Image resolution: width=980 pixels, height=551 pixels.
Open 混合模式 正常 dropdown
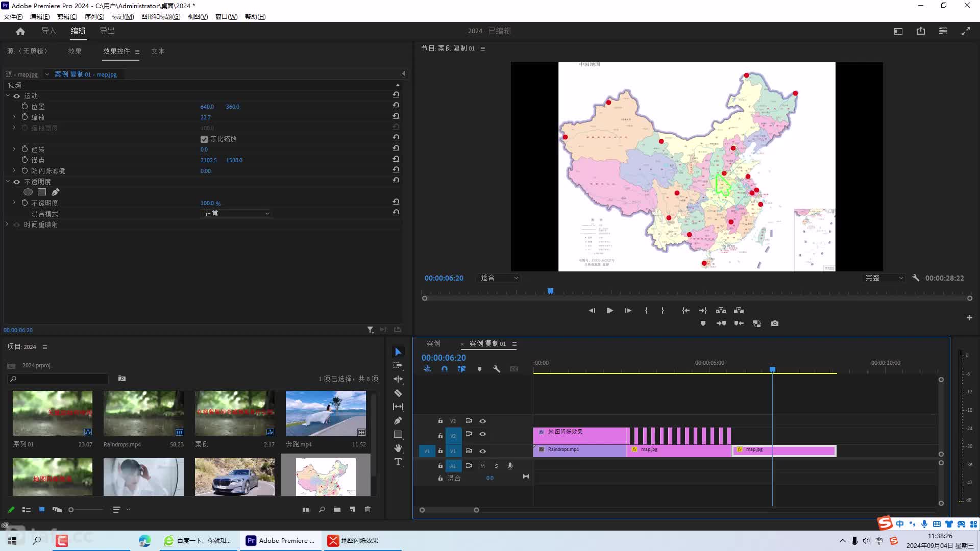[237, 214]
